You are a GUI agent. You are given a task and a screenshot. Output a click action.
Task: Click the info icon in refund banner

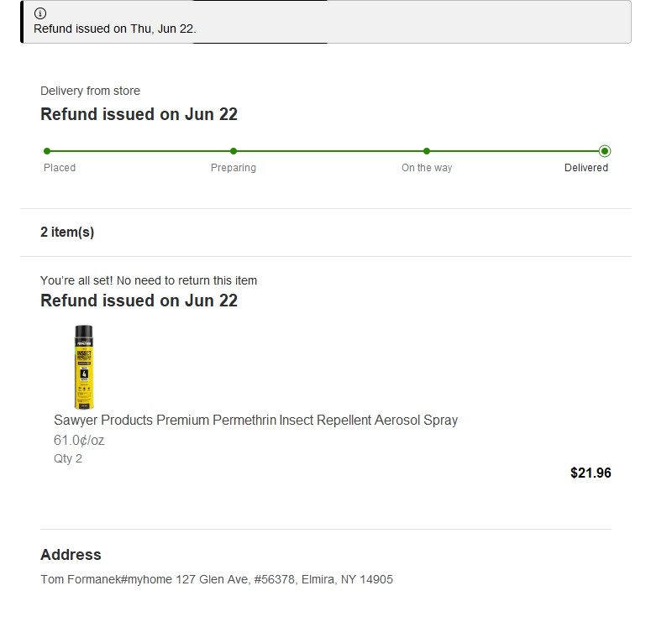click(x=40, y=13)
